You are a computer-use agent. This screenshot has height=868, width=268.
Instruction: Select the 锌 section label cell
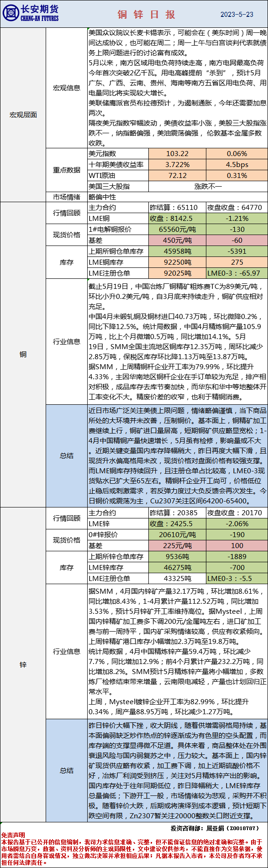click(23, 665)
